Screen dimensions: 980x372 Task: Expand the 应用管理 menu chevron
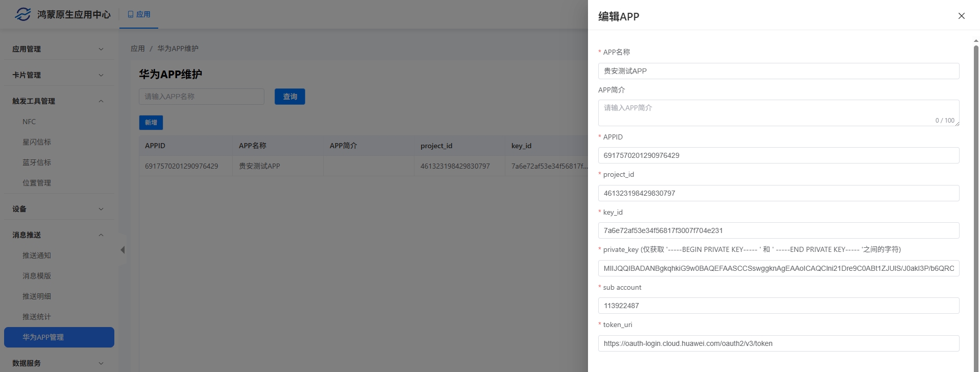point(101,49)
